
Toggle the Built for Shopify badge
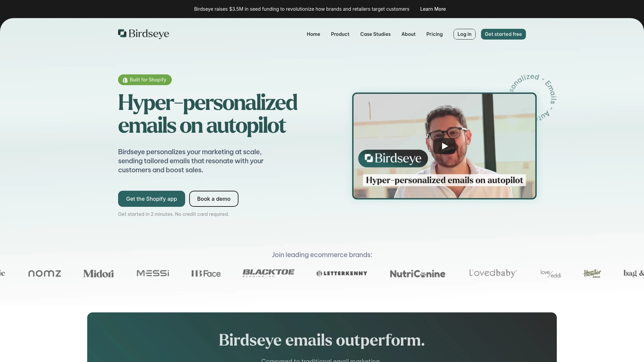[145, 79]
